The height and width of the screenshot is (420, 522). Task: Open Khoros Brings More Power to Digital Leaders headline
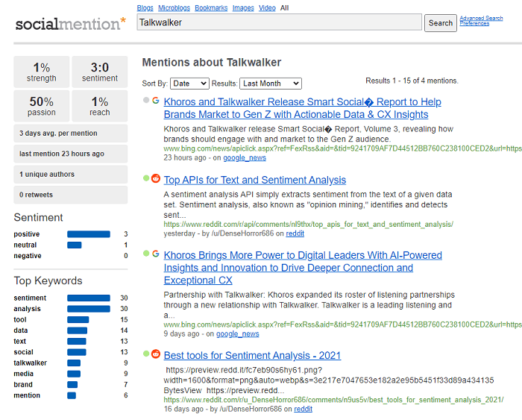[x=303, y=268]
